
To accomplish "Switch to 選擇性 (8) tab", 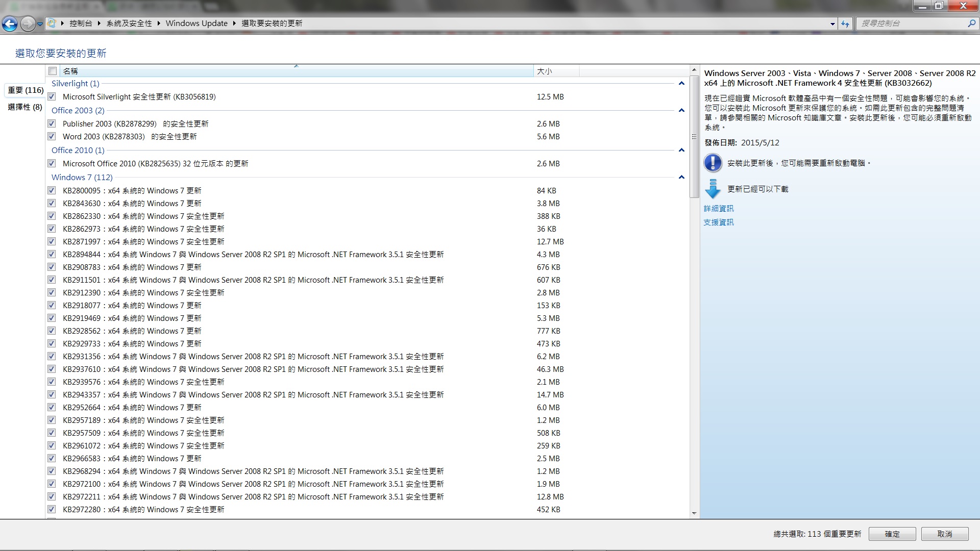I will 25,107.
